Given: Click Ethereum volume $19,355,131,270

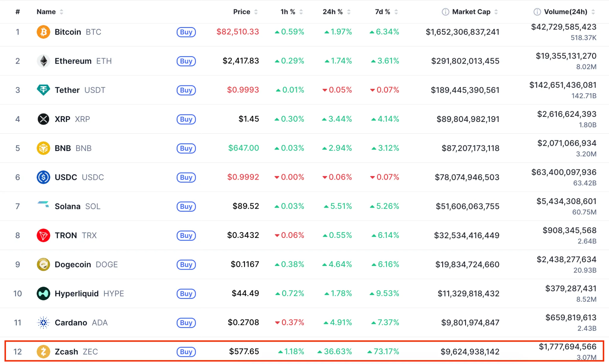Looking at the screenshot, I should [566, 56].
